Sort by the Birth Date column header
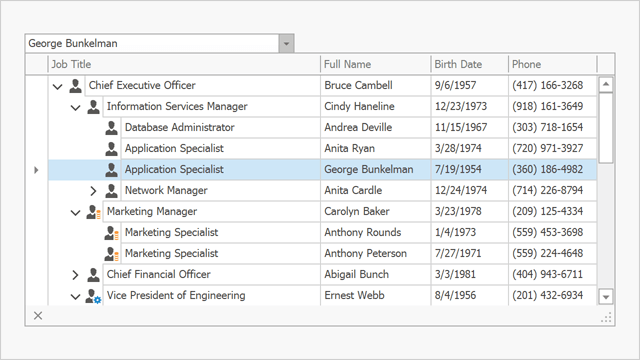 point(469,64)
